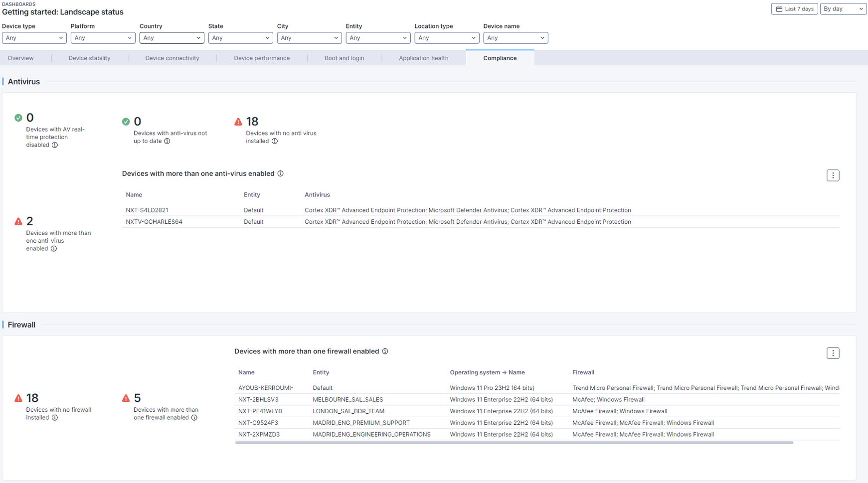Click the Last 7 days date button
The image size is (868, 483).
794,9
